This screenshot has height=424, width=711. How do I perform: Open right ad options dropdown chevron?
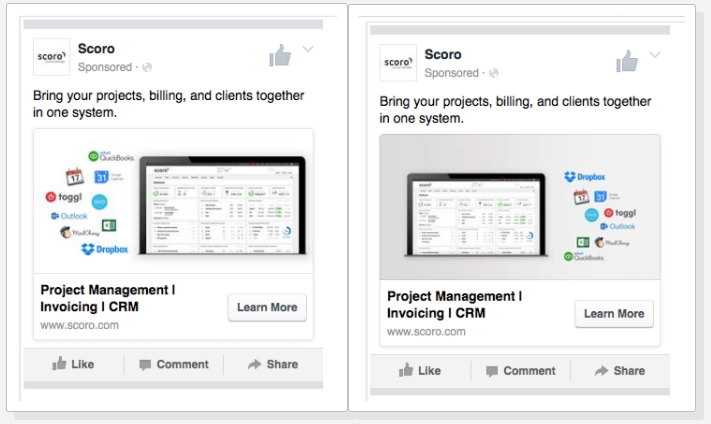655,55
